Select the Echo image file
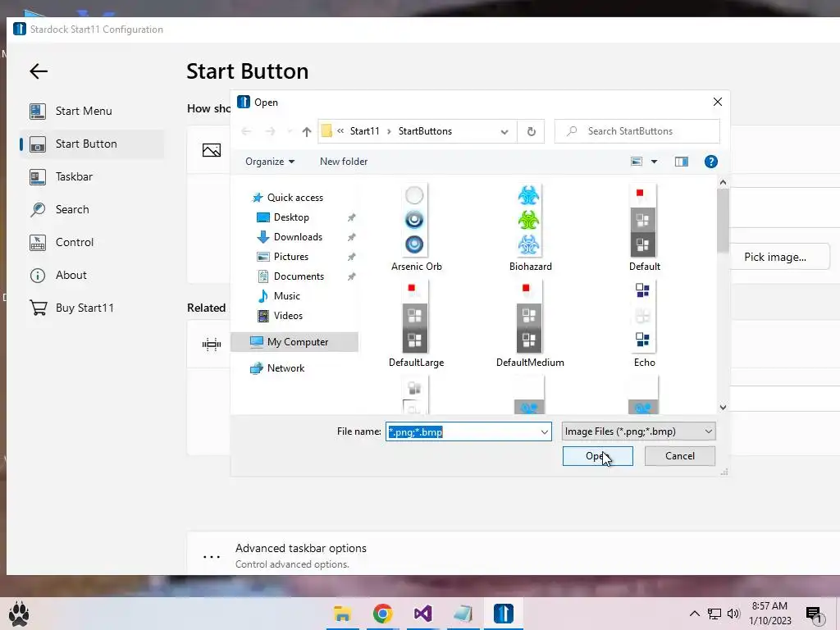Viewport: 840px width, 630px height. [644, 323]
